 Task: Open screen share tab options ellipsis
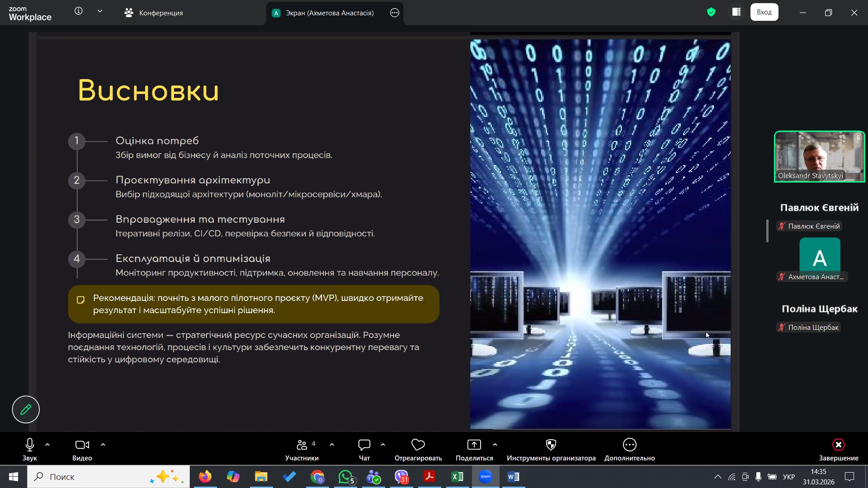[x=394, y=13]
